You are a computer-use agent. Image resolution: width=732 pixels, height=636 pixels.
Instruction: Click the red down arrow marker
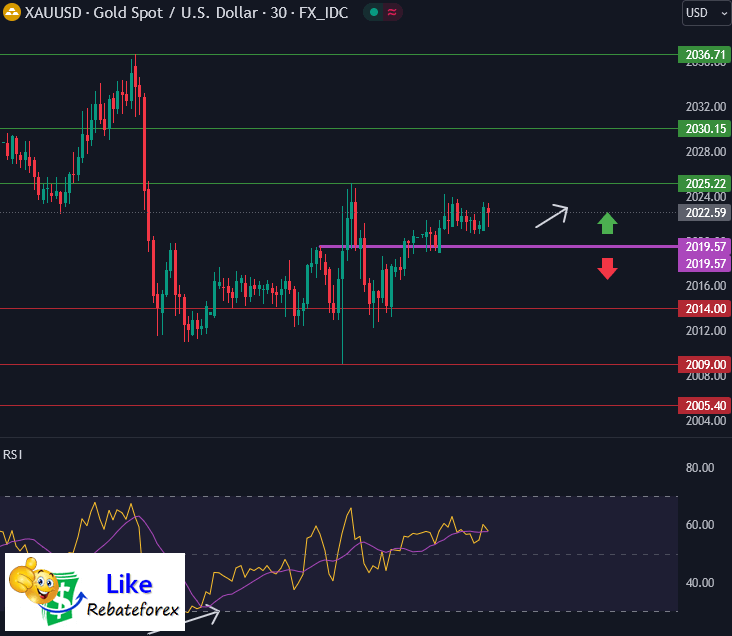tap(607, 269)
